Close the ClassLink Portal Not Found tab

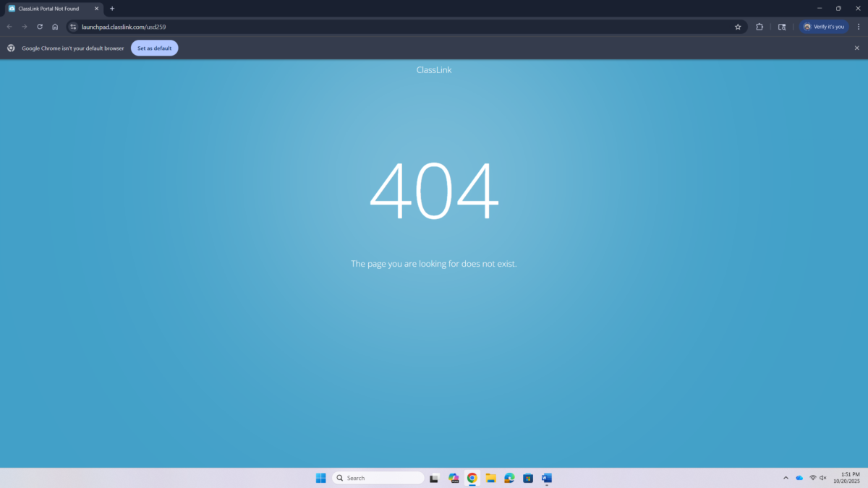[x=97, y=9]
